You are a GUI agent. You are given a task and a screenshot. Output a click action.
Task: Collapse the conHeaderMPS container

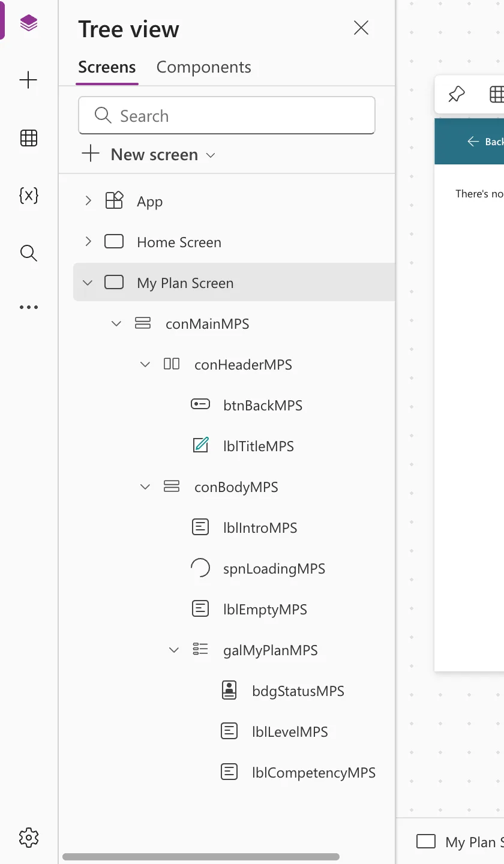tap(145, 364)
